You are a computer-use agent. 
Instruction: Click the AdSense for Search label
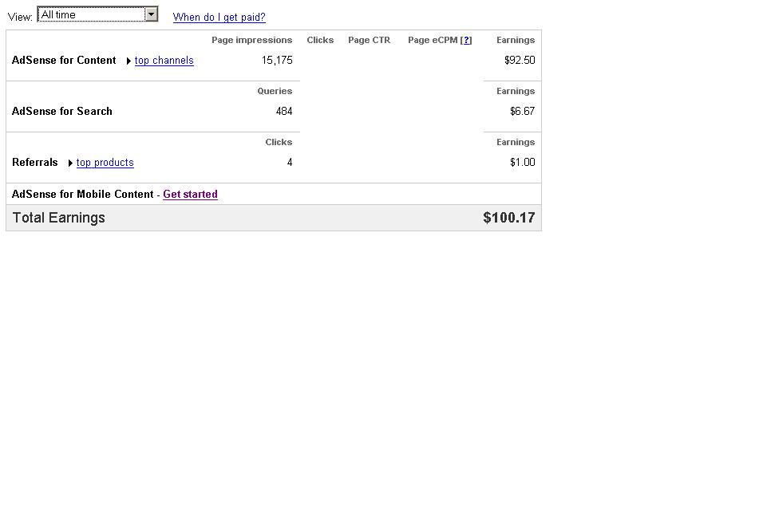coord(61,112)
